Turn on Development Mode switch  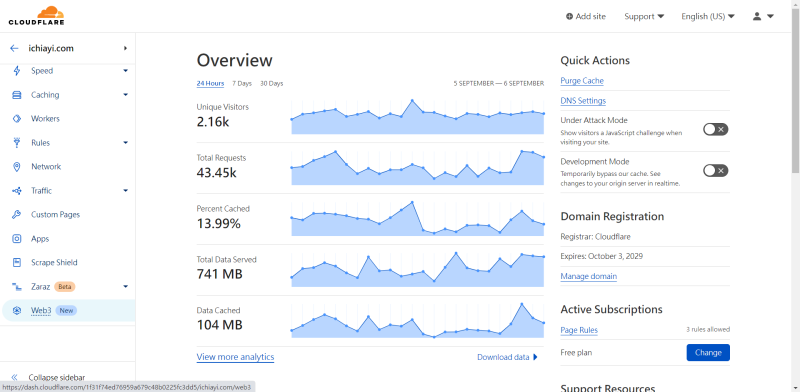[715, 170]
